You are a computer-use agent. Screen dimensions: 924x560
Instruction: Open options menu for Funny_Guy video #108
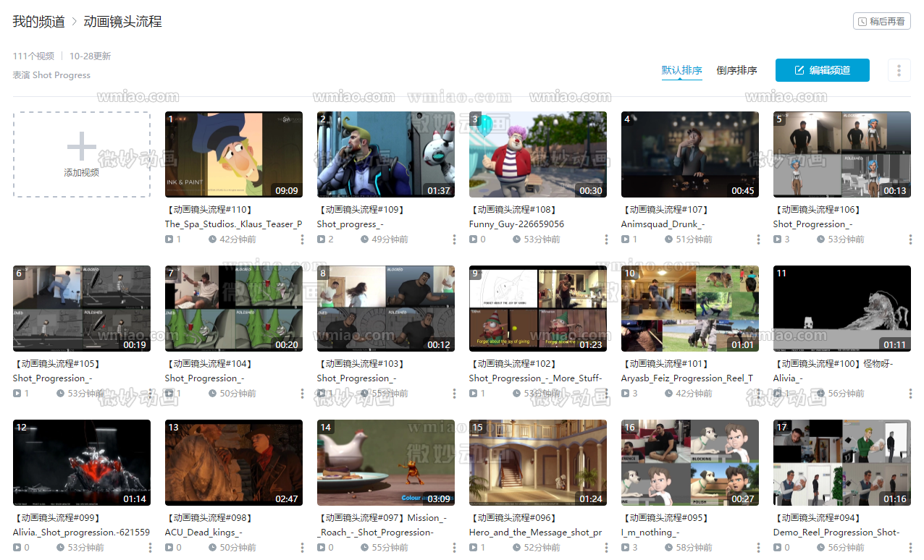click(607, 239)
